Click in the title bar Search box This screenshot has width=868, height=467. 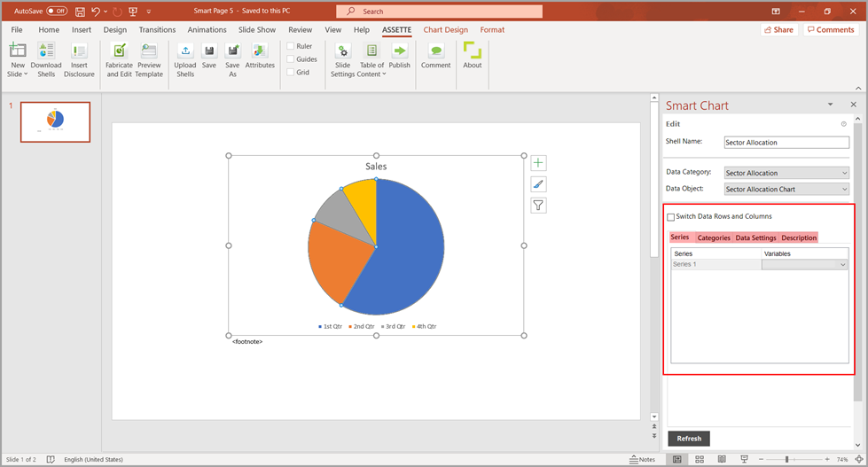tap(439, 11)
